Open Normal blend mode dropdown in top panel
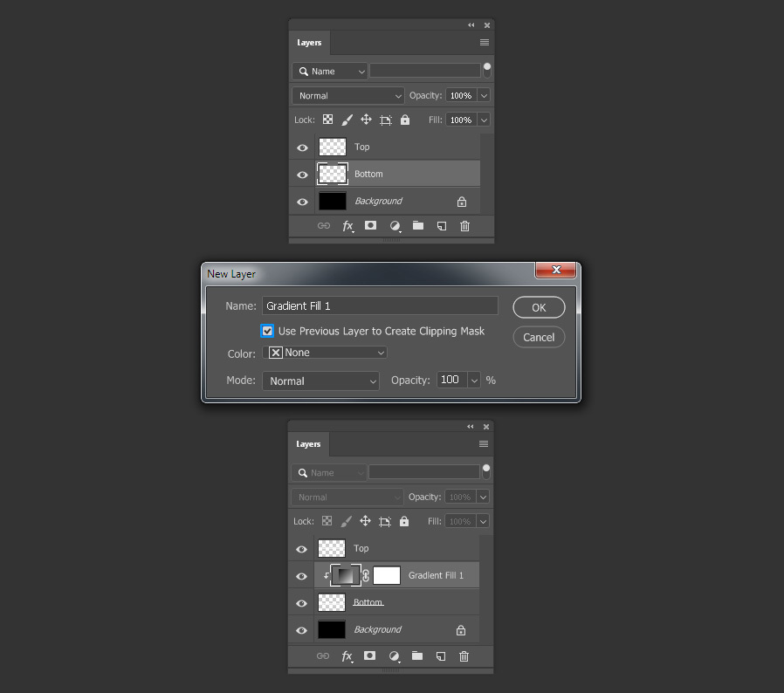 pos(348,95)
